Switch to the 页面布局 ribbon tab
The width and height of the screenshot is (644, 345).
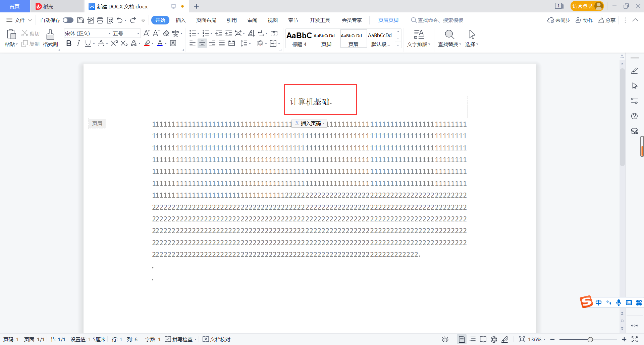pos(206,20)
